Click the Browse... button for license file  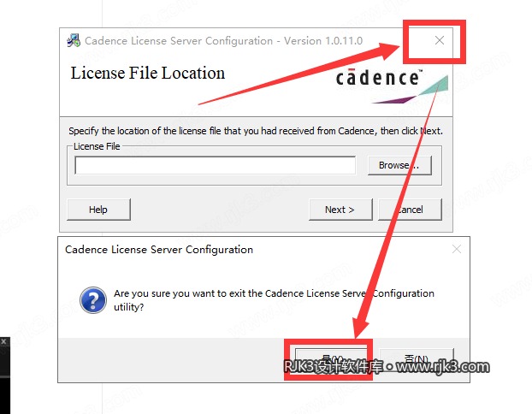click(x=399, y=165)
